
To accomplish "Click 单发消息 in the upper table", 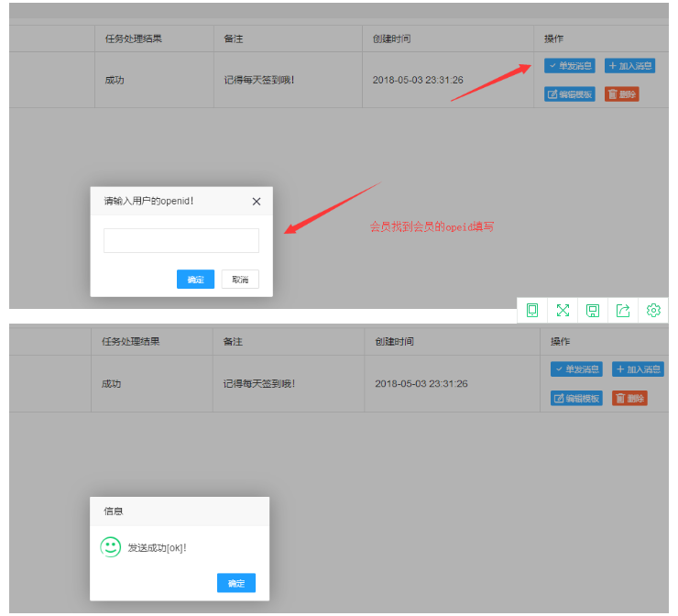I will (570, 66).
